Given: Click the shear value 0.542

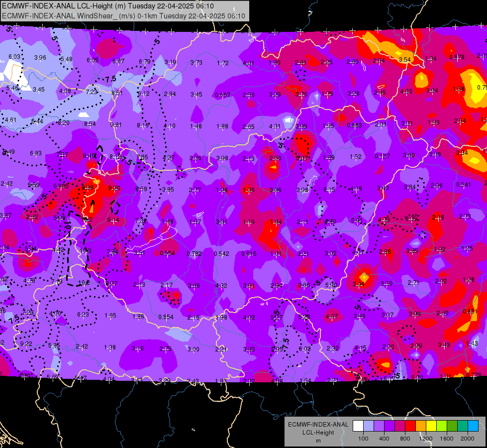Looking at the screenshot, I should [221, 254].
